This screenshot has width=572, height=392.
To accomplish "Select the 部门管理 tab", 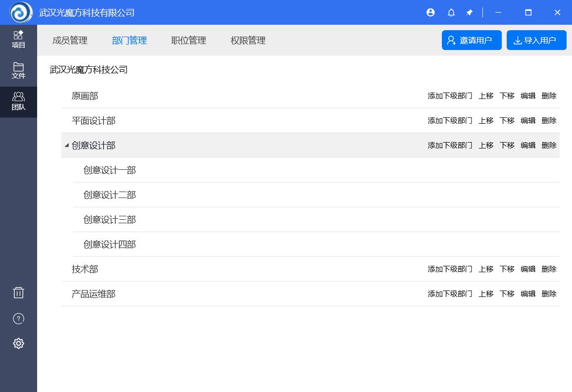I will pos(129,41).
